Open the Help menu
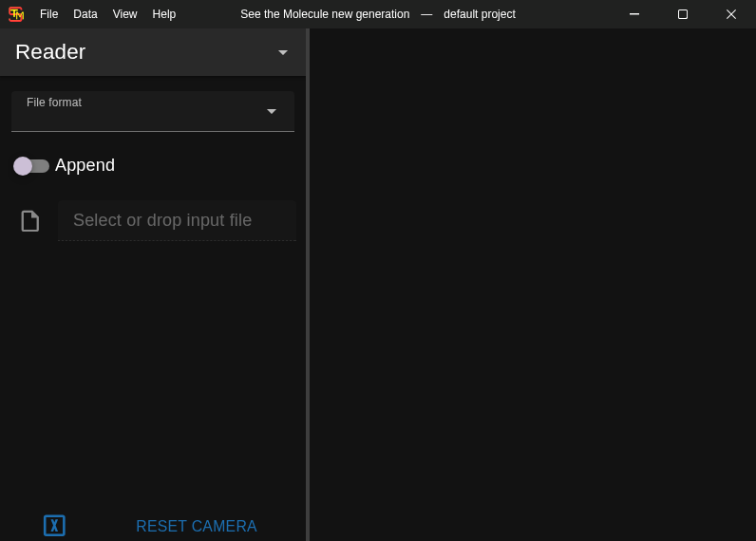The height and width of the screenshot is (541, 756). pos(164,14)
